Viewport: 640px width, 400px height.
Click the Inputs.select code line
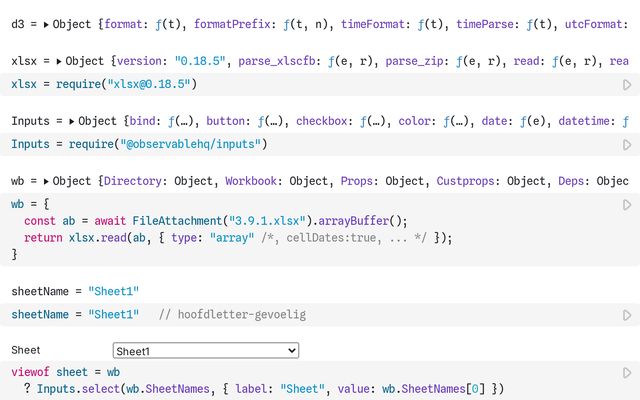pyautogui.click(x=270, y=388)
